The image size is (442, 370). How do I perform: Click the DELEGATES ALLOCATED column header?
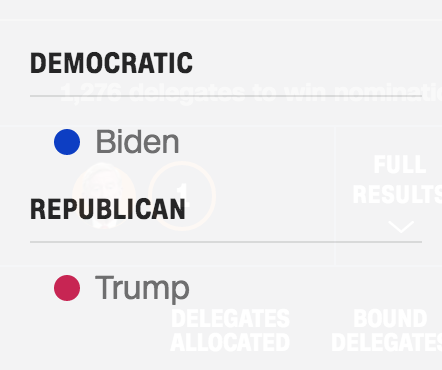pos(230,331)
